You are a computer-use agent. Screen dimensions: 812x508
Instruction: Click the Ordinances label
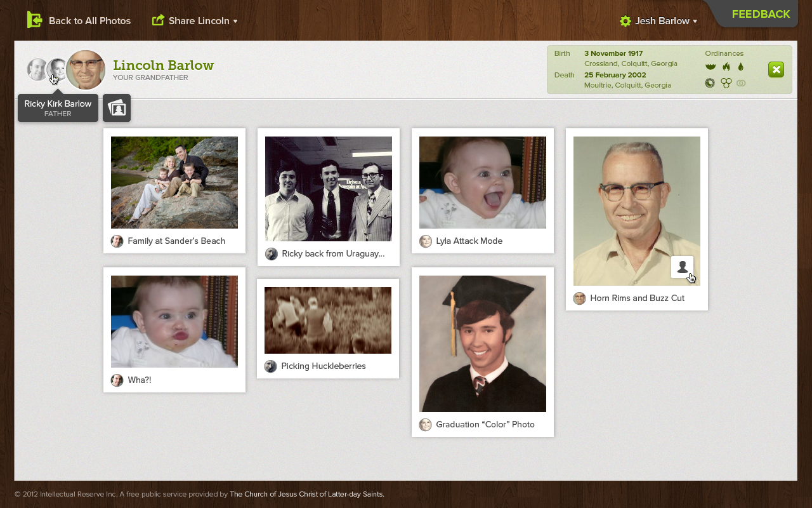tap(724, 53)
